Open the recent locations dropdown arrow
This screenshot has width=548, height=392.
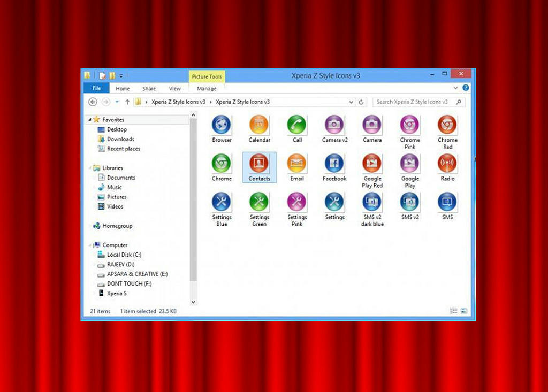pyautogui.click(x=117, y=102)
